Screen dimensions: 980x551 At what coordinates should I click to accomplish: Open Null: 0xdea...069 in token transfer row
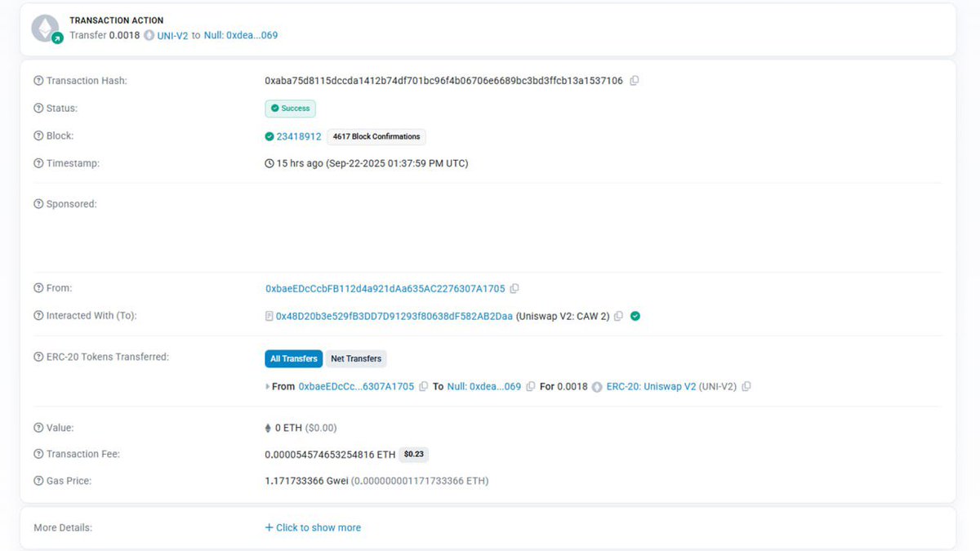click(x=484, y=386)
